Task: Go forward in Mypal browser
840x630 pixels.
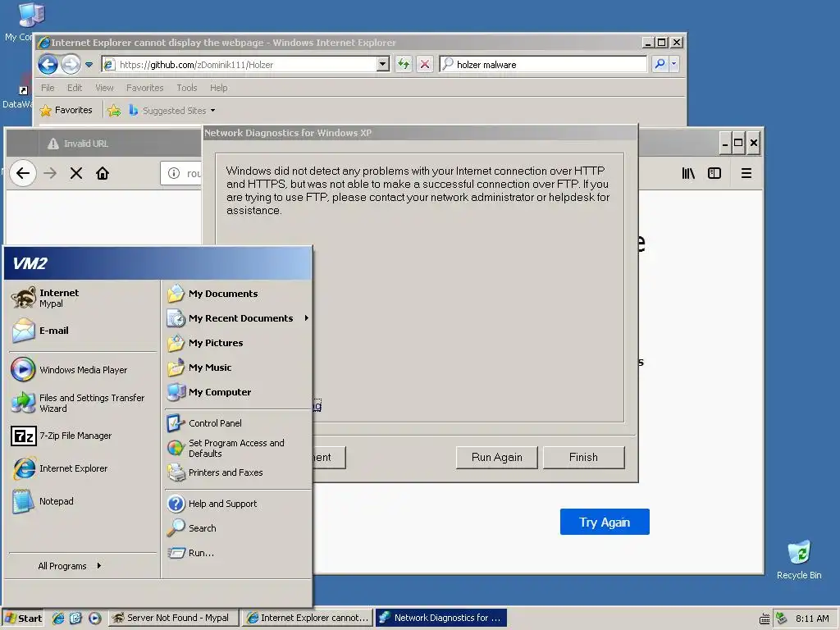Action: [x=50, y=173]
